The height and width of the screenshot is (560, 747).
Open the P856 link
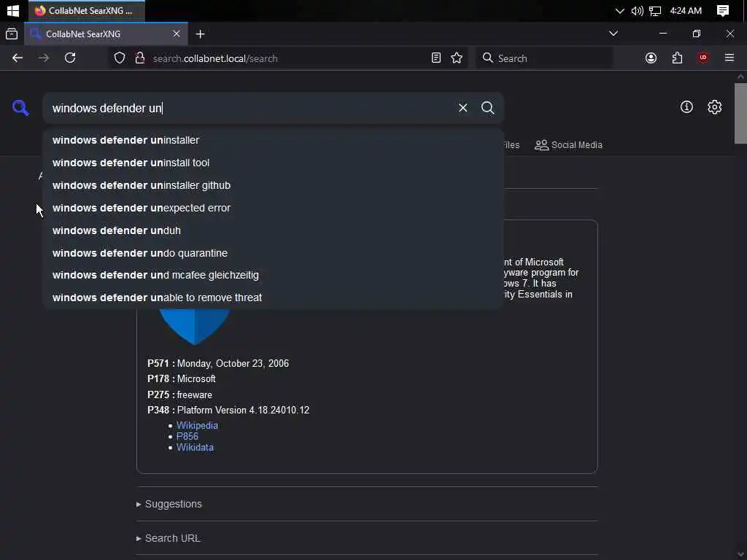click(x=187, y=436)
